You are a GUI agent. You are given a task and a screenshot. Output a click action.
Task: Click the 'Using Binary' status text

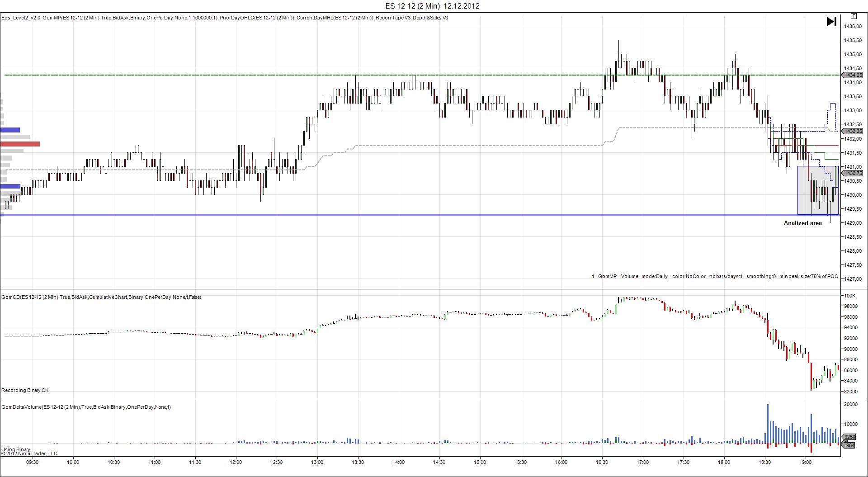point(16,449)
